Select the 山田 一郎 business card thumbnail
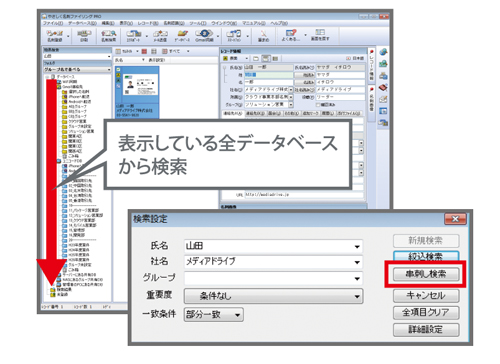The image size is (500, 364). [137, 92]
